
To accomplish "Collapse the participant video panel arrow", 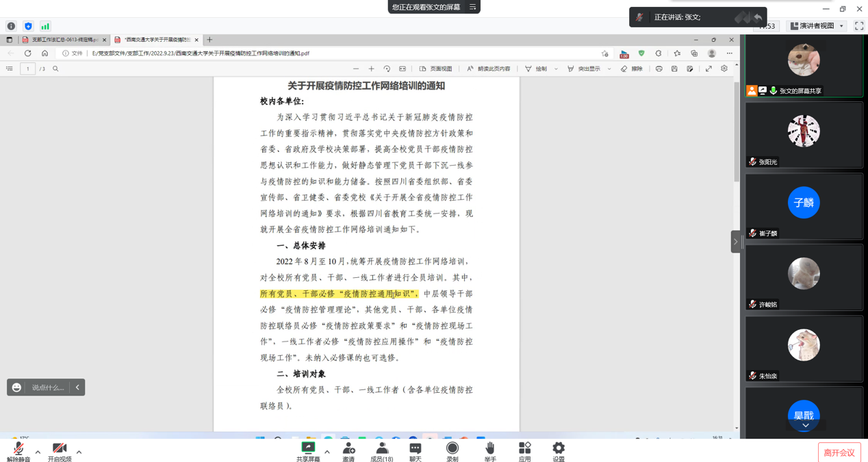I will coord(736,242).
